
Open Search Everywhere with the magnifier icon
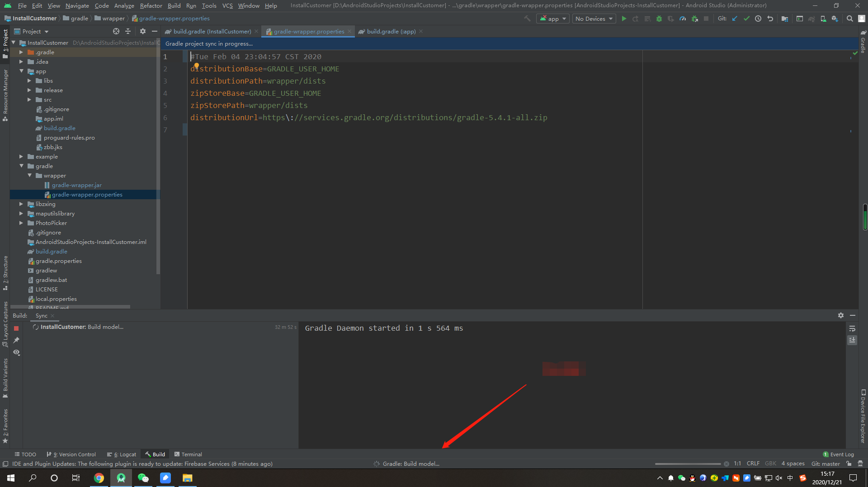coord(849,19)
